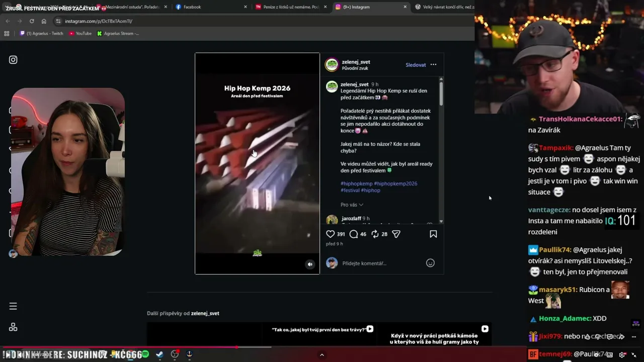Open the browser home page
This screenshot has width=644, height=362.
pyautogui.click(x=44, y=21)
